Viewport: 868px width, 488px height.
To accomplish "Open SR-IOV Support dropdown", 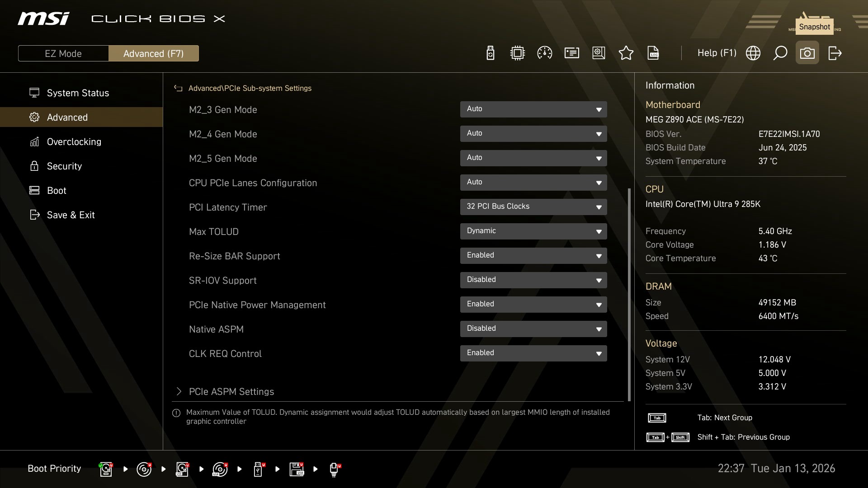I will [x=533, y=280].
